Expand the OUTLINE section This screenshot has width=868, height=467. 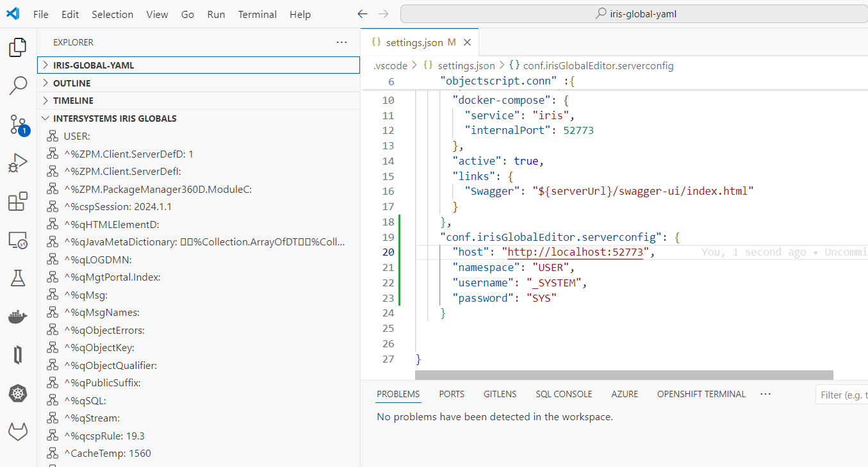[x=72, y=83]
